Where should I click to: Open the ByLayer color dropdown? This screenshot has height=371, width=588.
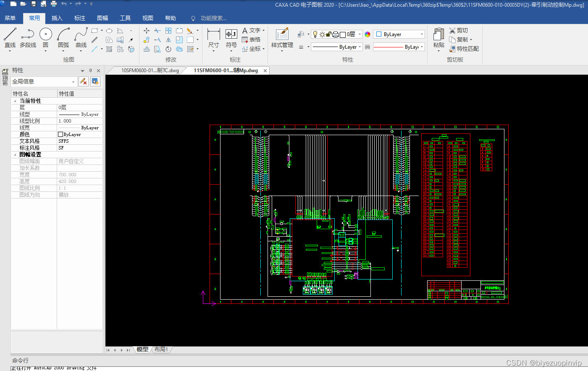click(x=399, y=34)
